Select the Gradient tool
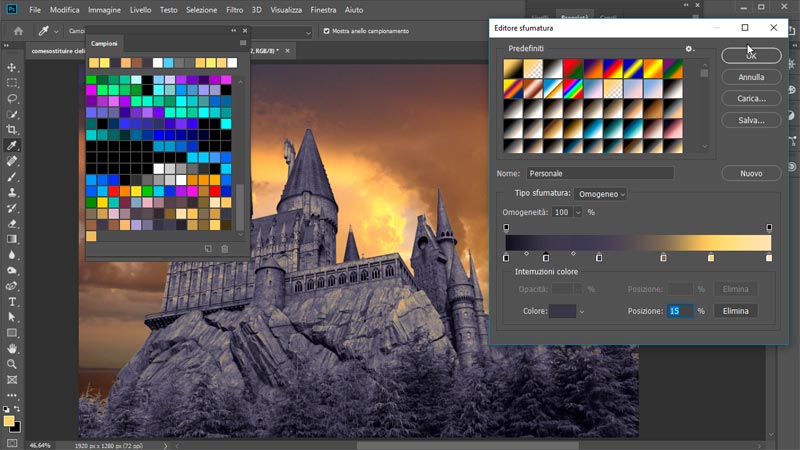The image size is (800, 450). 12,239
